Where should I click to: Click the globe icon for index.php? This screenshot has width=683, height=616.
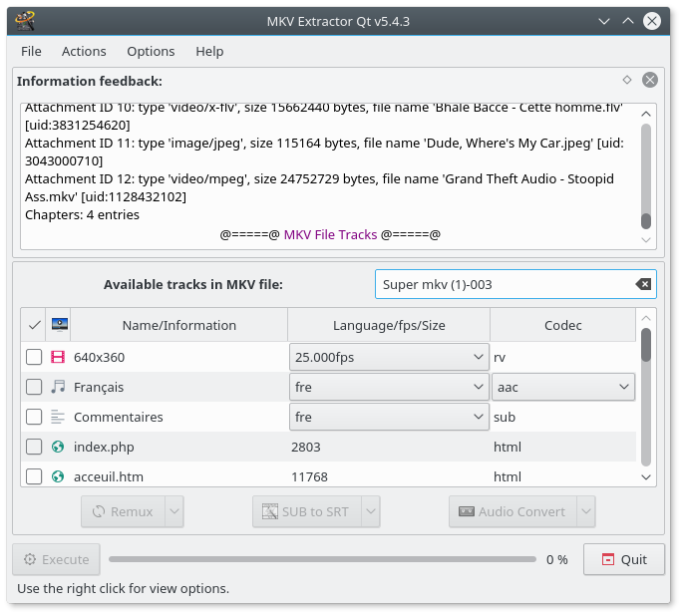pyautogui.click(x=58, y=447)
